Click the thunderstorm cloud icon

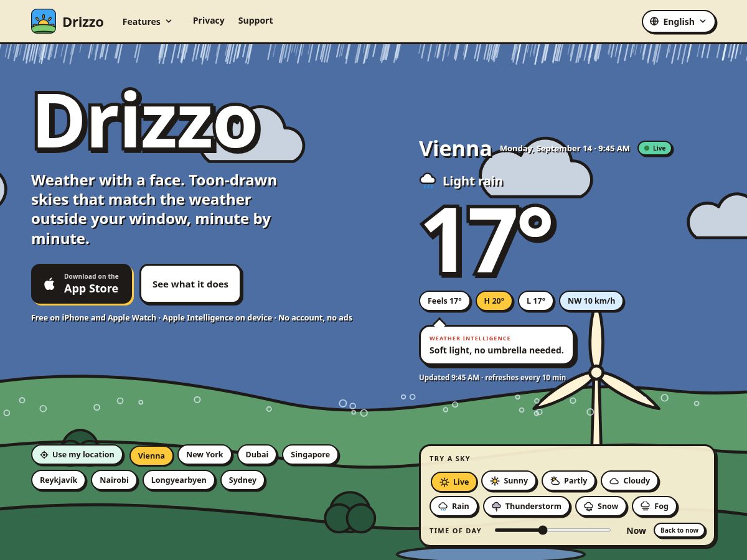(x=497, y=506)
